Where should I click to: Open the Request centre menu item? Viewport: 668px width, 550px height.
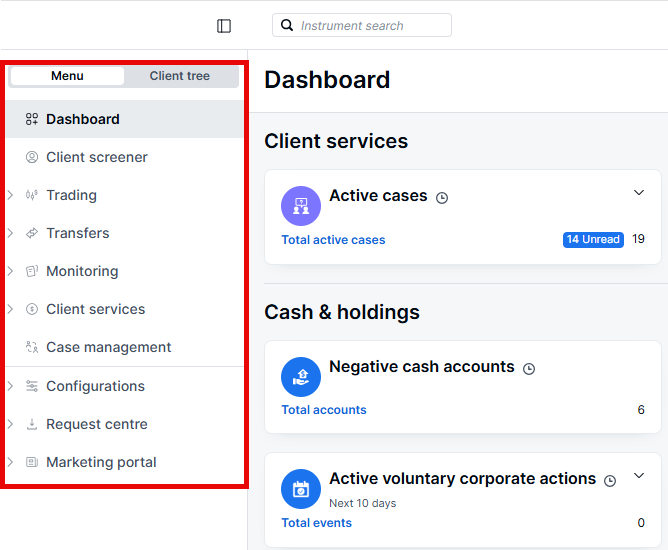(97, 424)
